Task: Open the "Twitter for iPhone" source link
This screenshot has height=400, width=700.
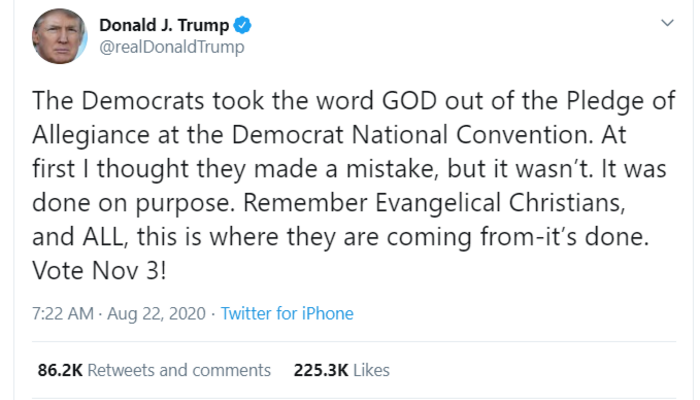Action: click(x=287, y=313)
